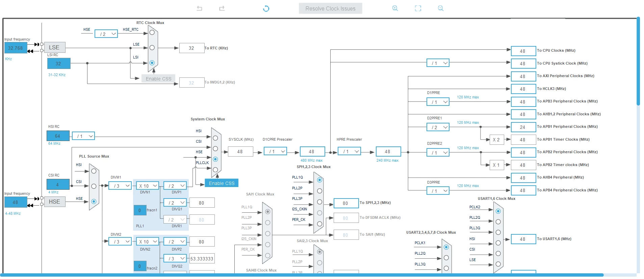Image resolution: width=644 pixels, height=279 pixels.
Task: Select CSI in System Clock Mux
Action: (x=215, y=148)
